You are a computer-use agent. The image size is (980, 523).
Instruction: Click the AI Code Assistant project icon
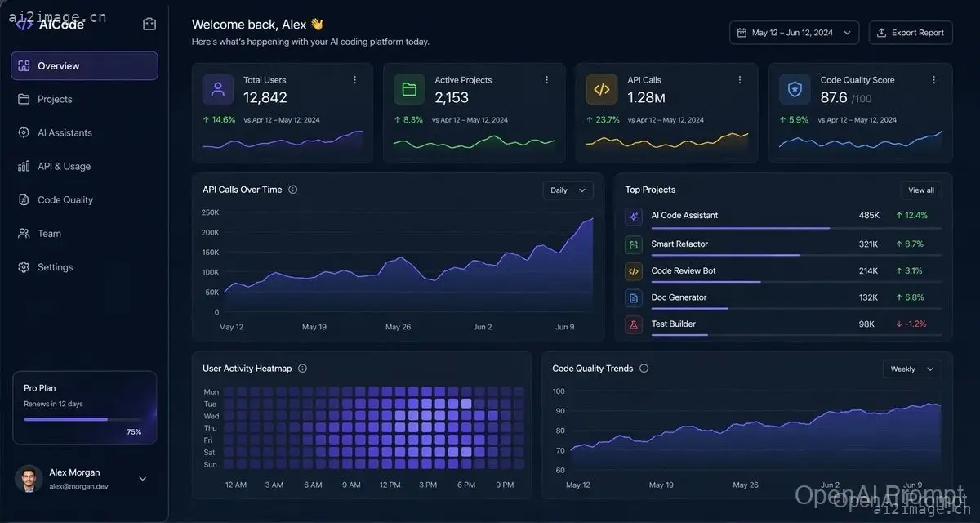[x=634, y=217]
